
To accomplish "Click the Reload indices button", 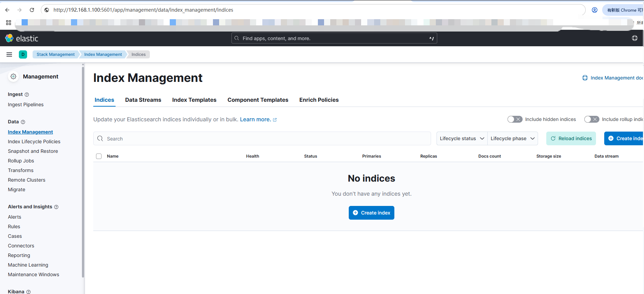I will pyautogui.click(x=571, y=138).
